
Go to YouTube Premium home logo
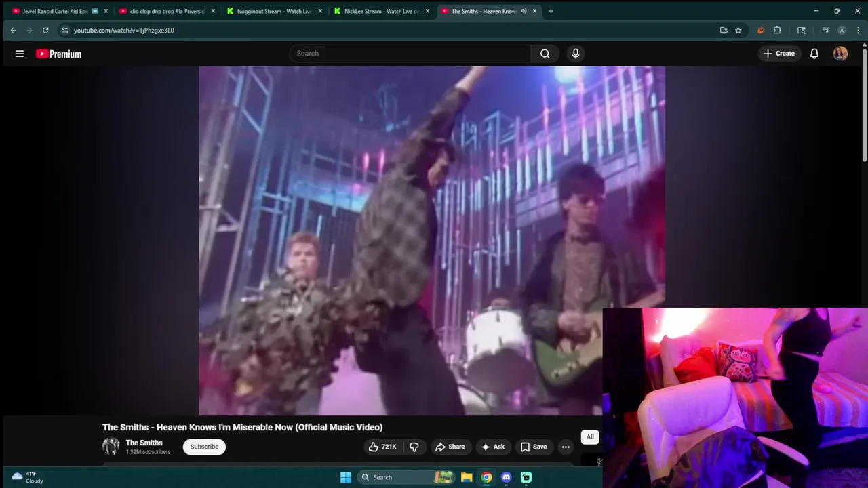59,54
